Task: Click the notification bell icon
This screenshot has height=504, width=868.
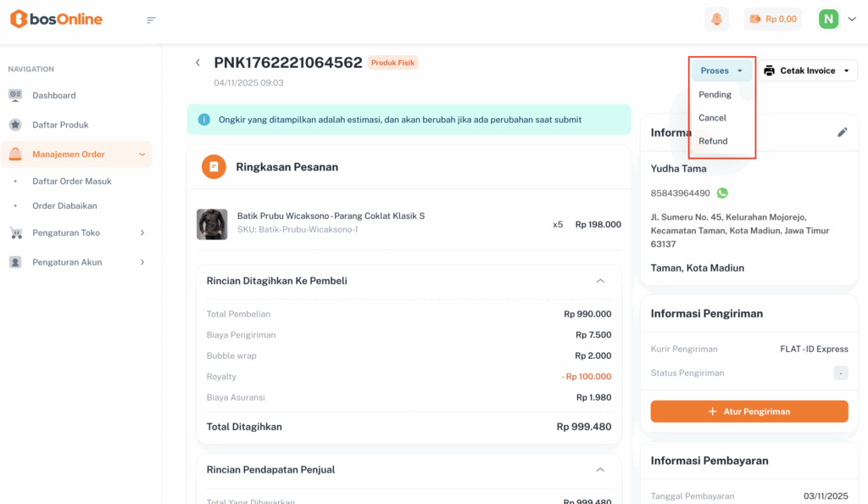Action: pyautogui.click(x=716, y=19)
